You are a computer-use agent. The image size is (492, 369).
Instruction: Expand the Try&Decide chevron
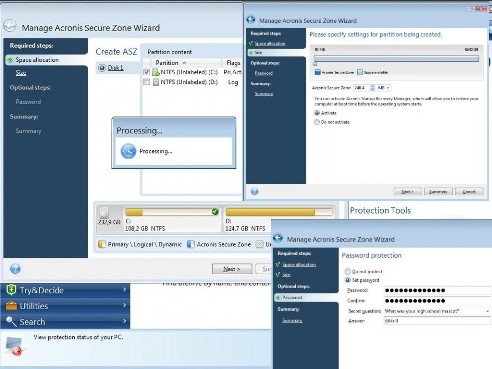125,290
